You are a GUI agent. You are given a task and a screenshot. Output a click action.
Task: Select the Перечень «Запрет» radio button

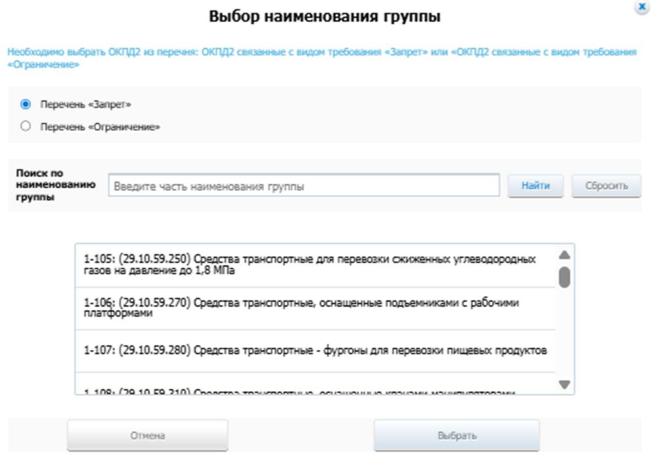pyautogui.click(x=26, y=104)
